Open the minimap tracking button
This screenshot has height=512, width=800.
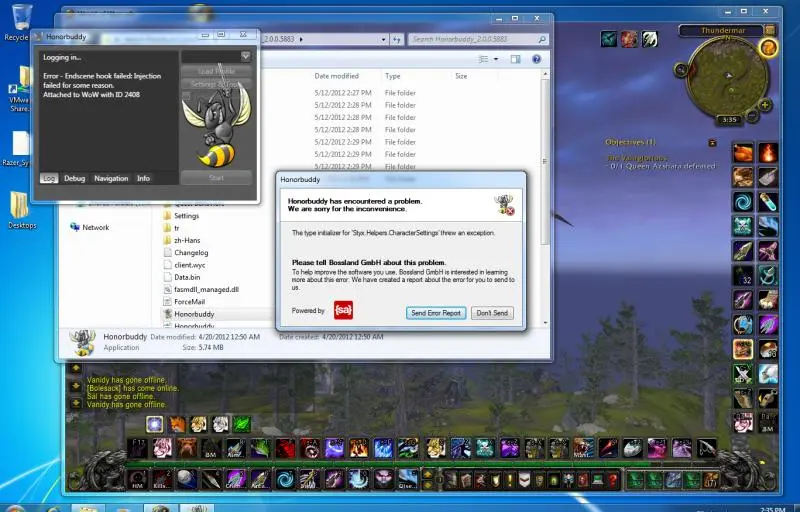[681, 69]
